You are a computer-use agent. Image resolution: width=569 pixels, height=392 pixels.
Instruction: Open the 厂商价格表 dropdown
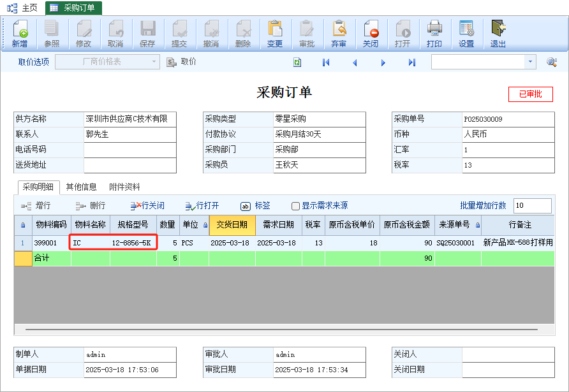(107, 62)
